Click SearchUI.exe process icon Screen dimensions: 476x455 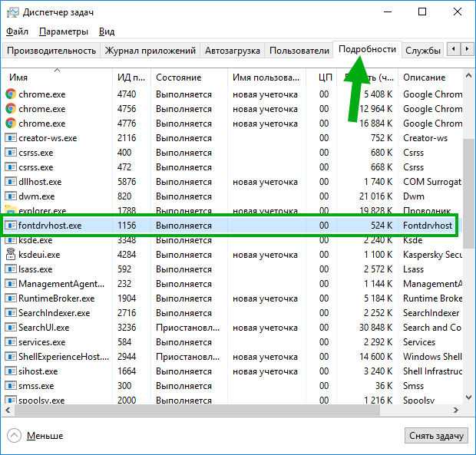pyautogui.click(x=11, y=328)
